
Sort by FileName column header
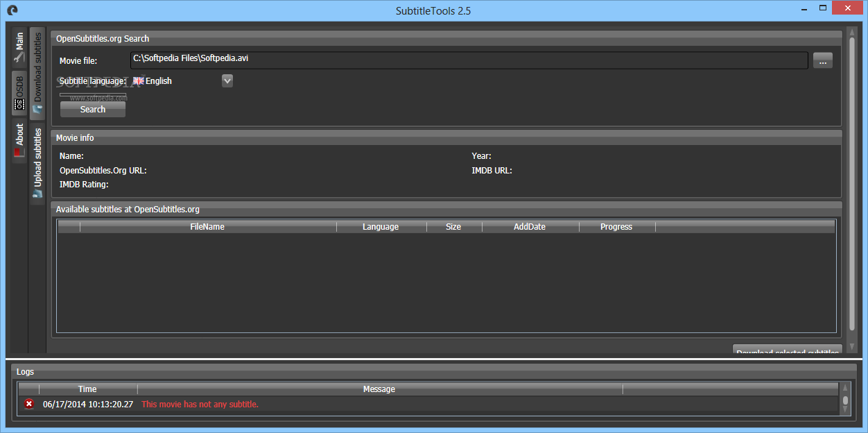[208, 227]
